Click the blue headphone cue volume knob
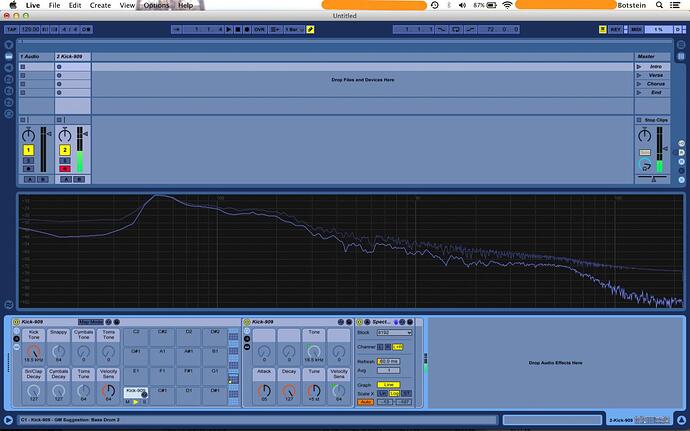This screenshot has height=431, width=690. point(645,166)
